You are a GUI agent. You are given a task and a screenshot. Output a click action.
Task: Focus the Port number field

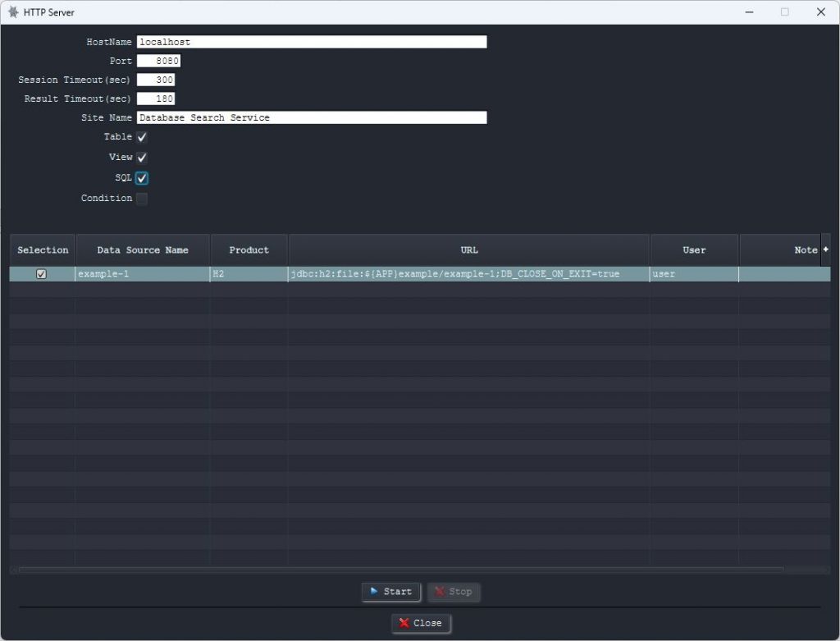tap(158, 61)
